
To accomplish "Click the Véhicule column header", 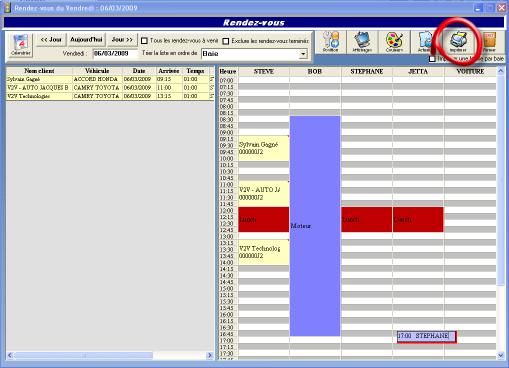I will click(97, 71).
